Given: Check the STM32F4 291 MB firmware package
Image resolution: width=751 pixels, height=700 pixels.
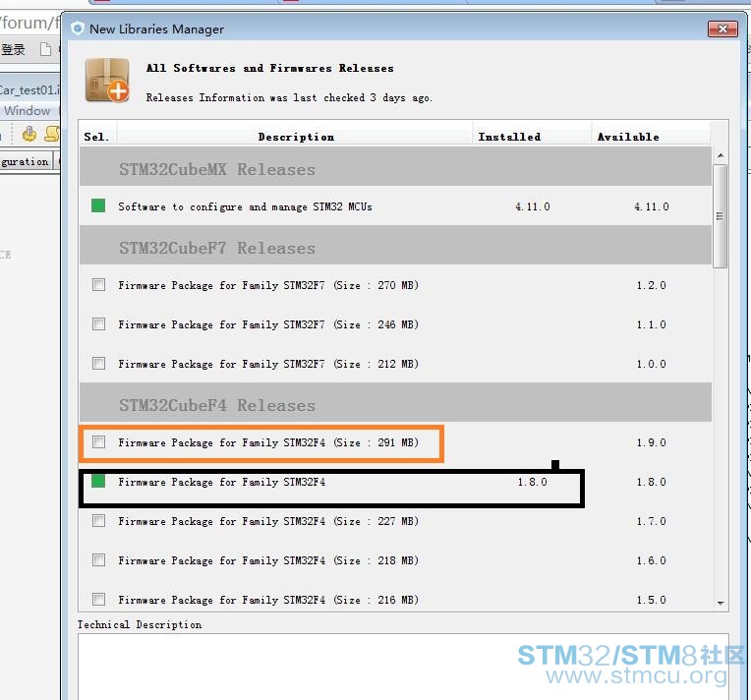Looking at the screenshot, I should 98,441.
